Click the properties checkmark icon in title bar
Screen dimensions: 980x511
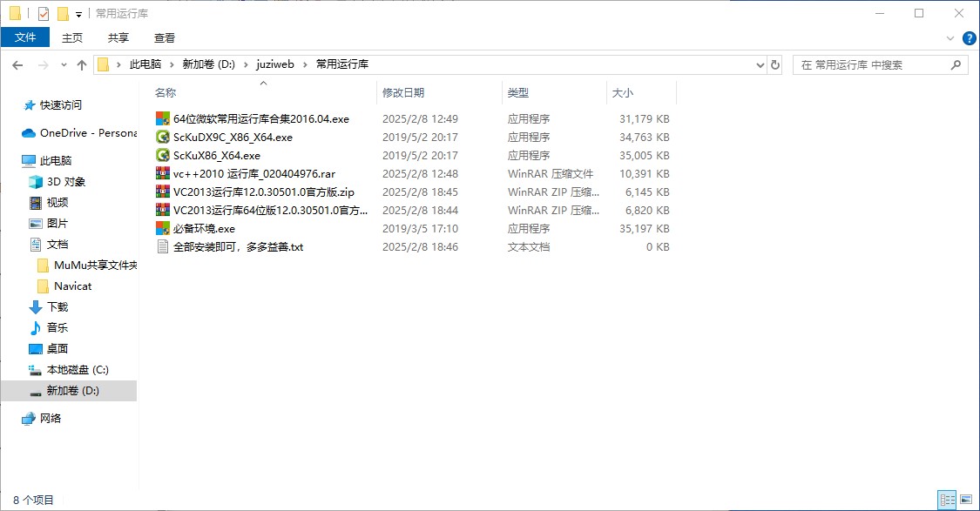click(44, 13)
